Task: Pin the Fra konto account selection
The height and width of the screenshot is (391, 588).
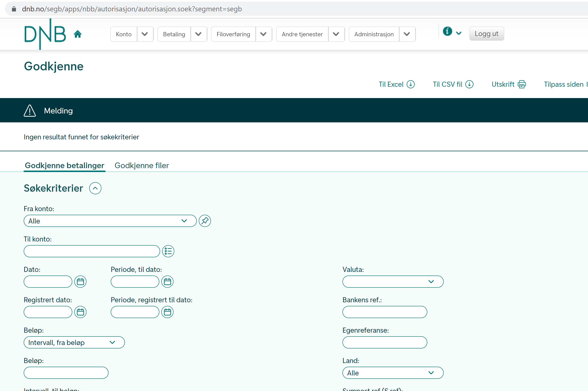Action: coord(205,221)
